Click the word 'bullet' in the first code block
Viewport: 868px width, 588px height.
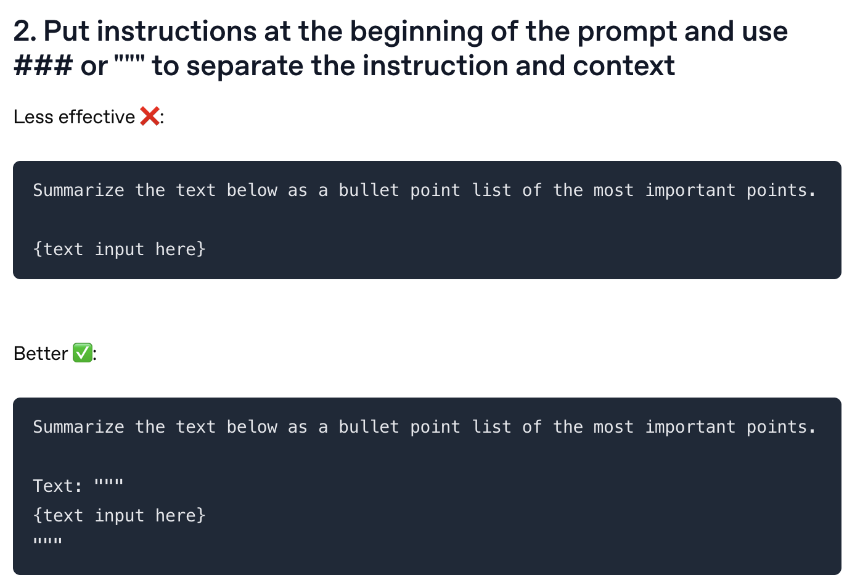click(369, 190)
